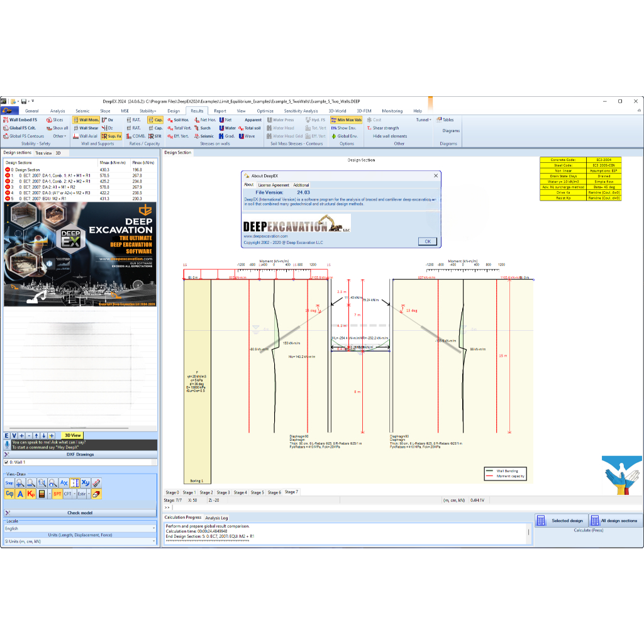Click the microphone icon for voice commands
Image resolution: width=644 pixels, height=644 pixels.
(7, 445)
